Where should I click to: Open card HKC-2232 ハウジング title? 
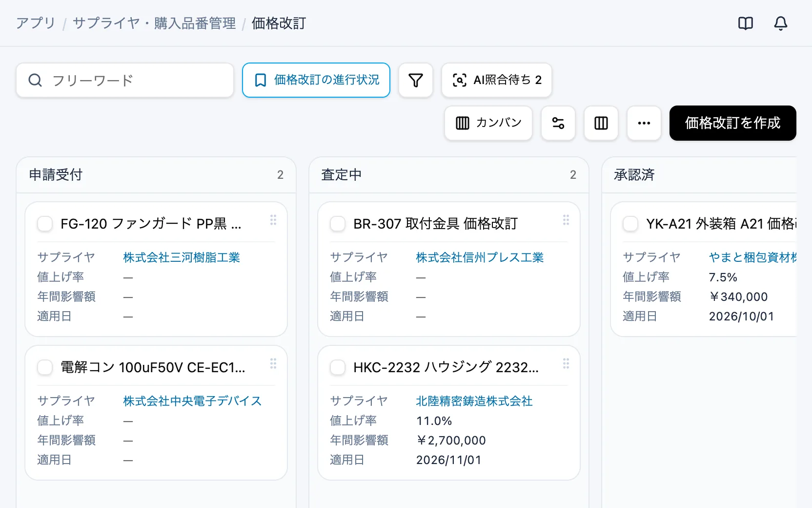pos(446,367)
